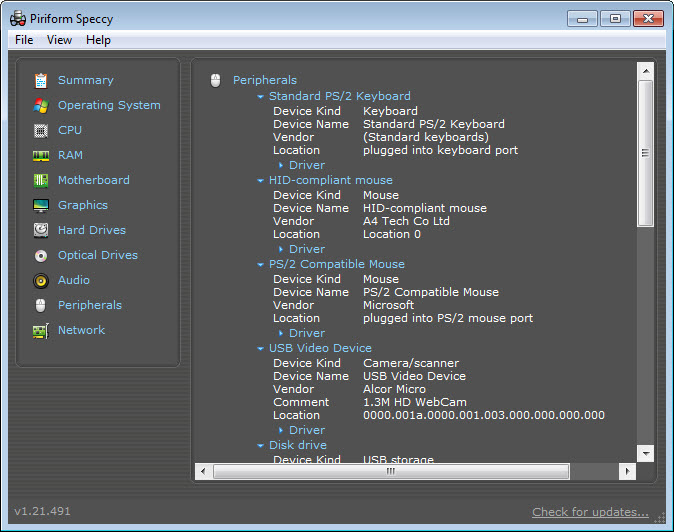Click the Hard Drives disk icon

41,230
